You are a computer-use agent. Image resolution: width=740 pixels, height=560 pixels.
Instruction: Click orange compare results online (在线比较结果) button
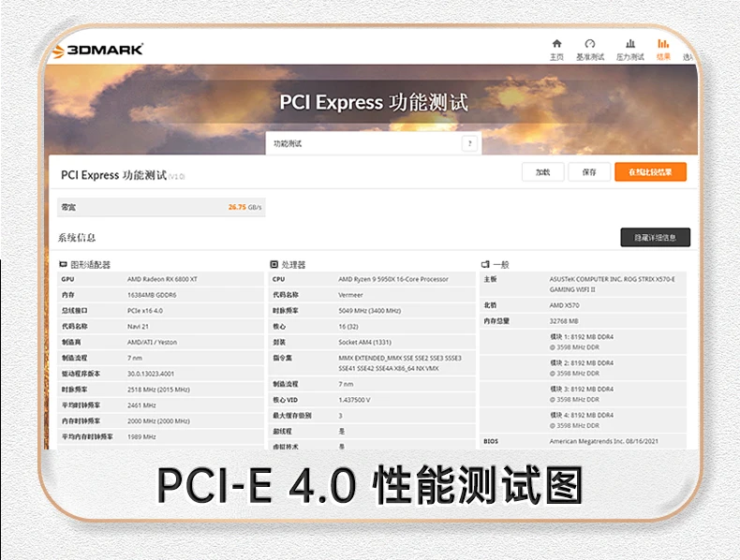tap(650, 172)
